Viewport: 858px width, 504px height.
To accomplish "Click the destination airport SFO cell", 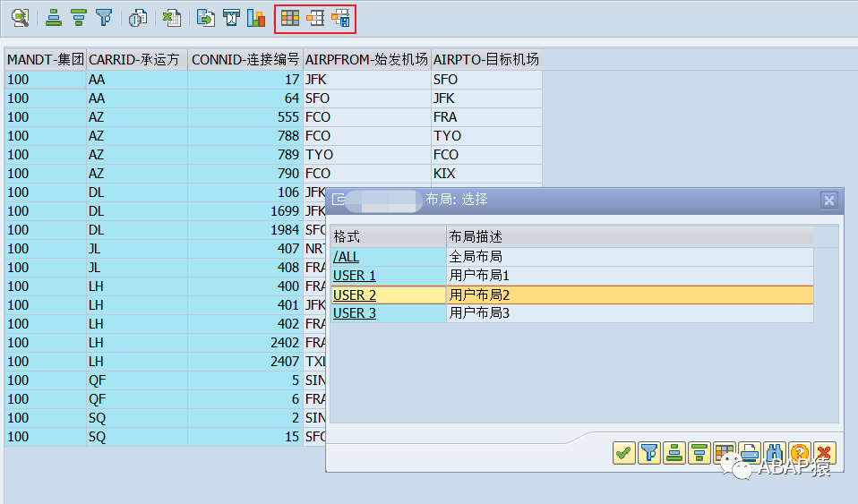I will tap(486, 80).
